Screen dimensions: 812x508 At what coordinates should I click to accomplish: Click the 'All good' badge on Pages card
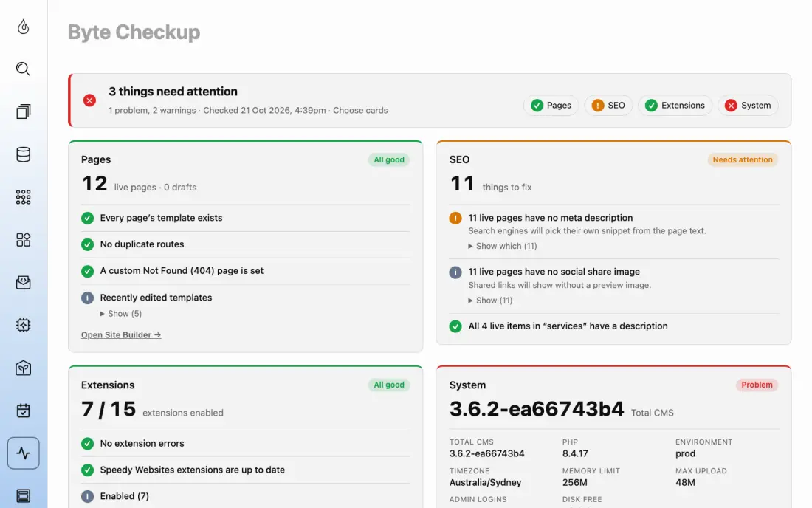(389, 159)
